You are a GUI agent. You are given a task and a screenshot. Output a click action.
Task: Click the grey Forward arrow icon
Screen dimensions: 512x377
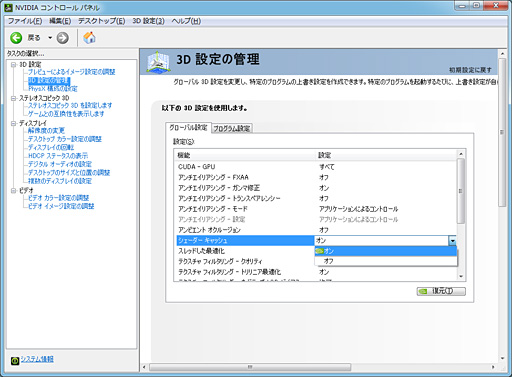coord(62,38)
